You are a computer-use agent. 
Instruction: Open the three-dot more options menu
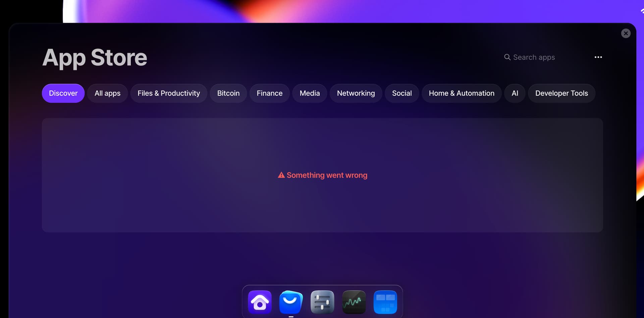click(x=598, y=57)
